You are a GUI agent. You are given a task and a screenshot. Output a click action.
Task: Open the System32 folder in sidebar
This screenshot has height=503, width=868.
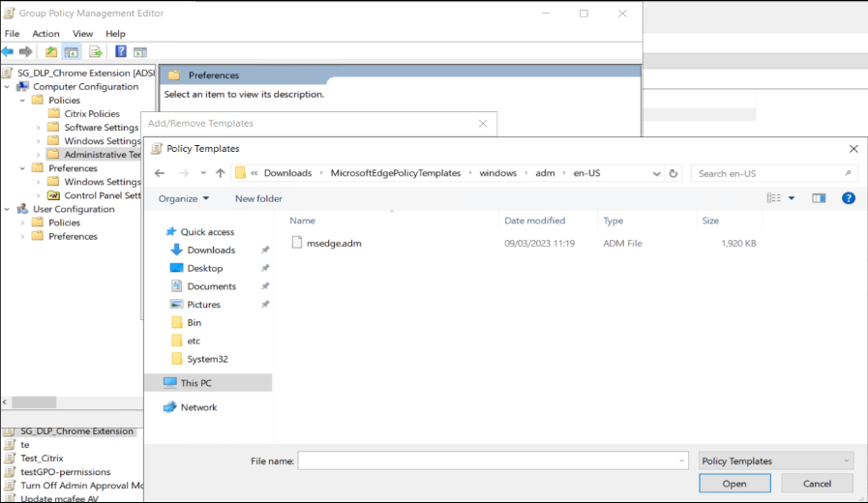[207, 359]
